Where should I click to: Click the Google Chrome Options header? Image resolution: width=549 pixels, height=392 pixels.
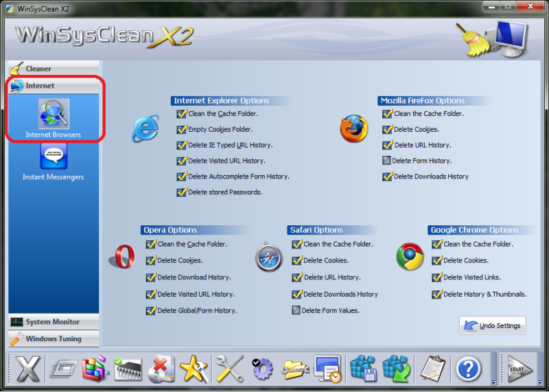482,230
